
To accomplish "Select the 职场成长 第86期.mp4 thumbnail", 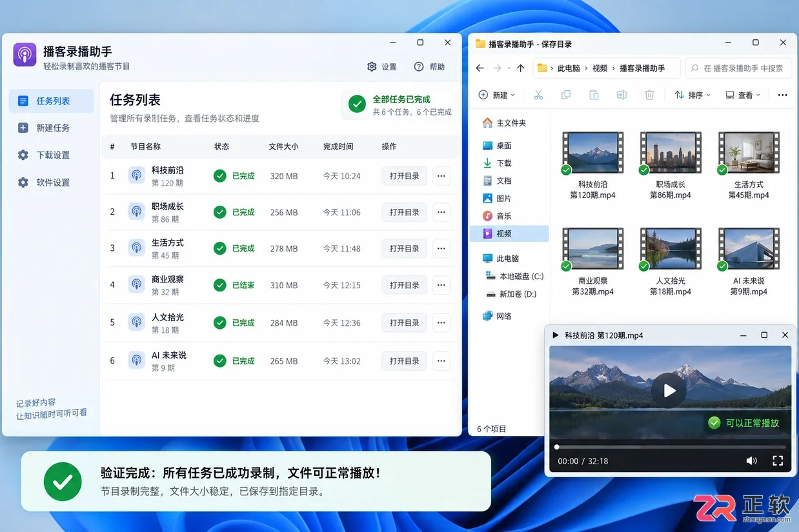I will 671,152.
